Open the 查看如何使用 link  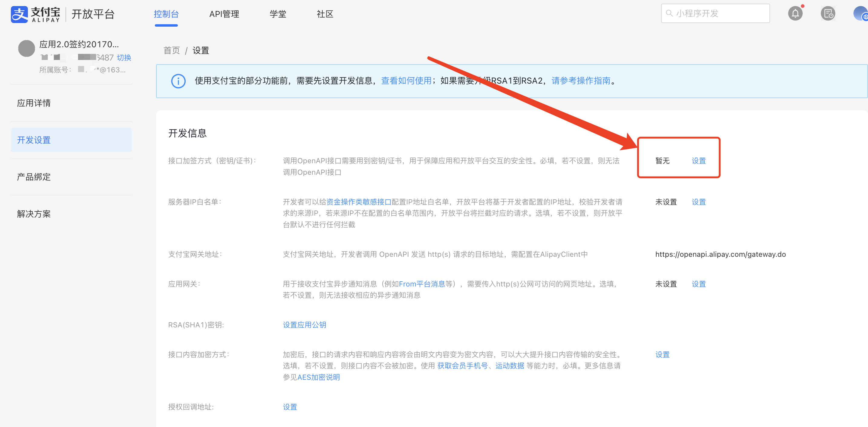pos(406,81)
